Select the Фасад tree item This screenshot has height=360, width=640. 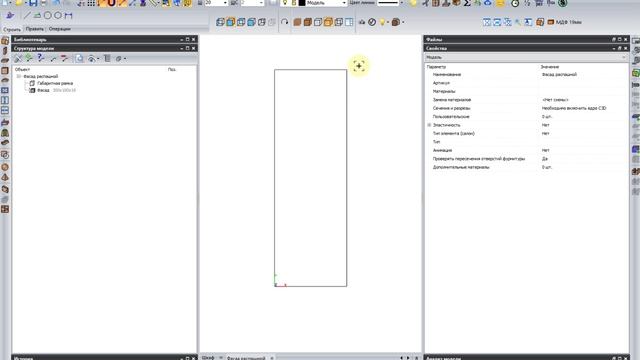tap(43, 90)
